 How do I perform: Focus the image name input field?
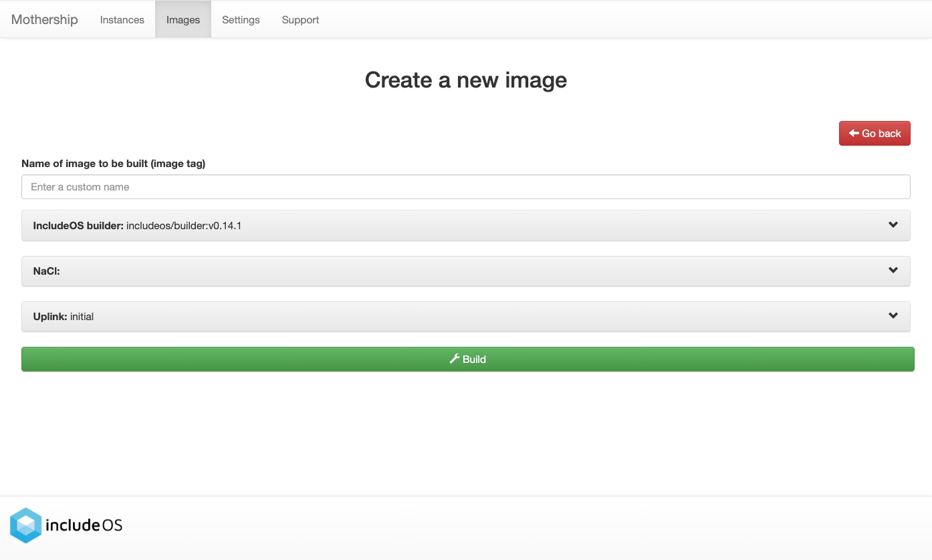[466, 186]
